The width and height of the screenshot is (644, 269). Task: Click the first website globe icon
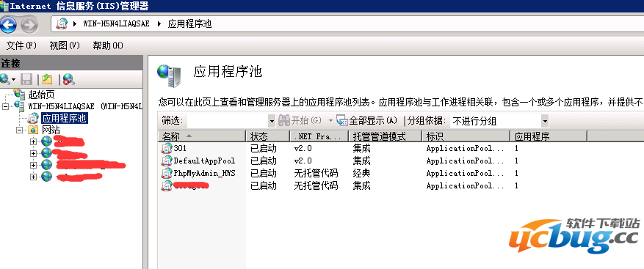click(x=46, y=141)
